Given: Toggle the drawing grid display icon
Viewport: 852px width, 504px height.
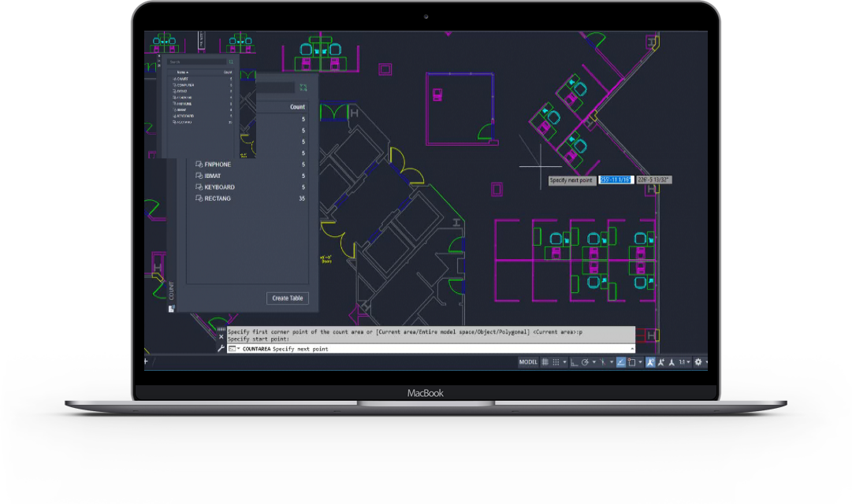Looking at the screenshot, I should pyautogui.click(x=545, y=362).
